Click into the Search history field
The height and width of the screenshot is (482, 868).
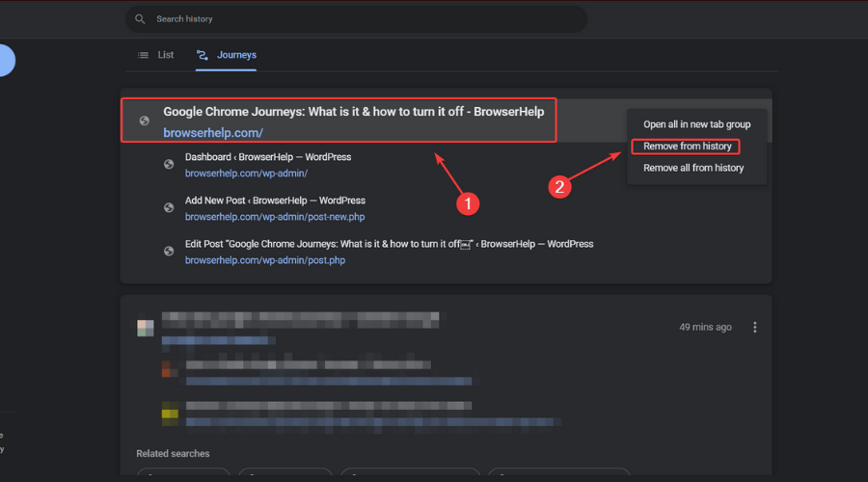(x=357, y=19)
